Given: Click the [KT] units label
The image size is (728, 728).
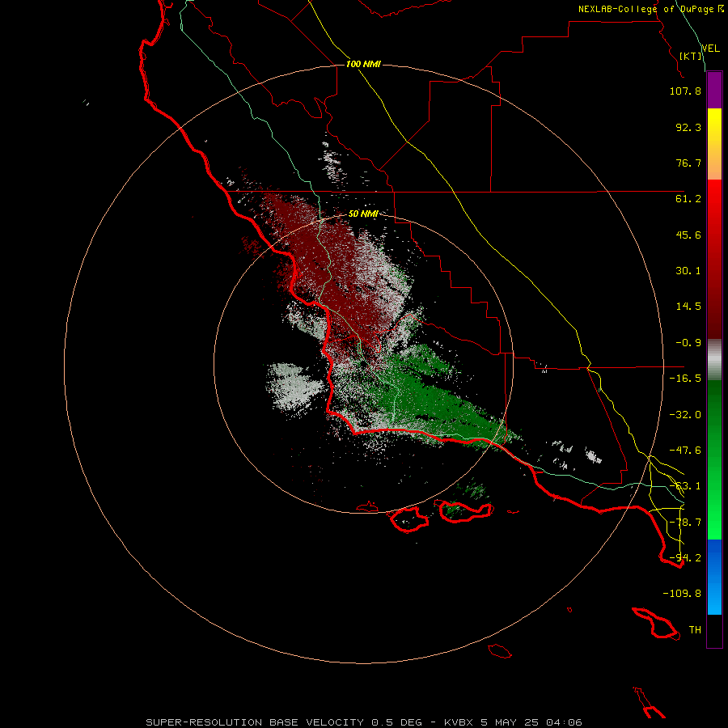Looking at the screenshot, I should (691, 56).
